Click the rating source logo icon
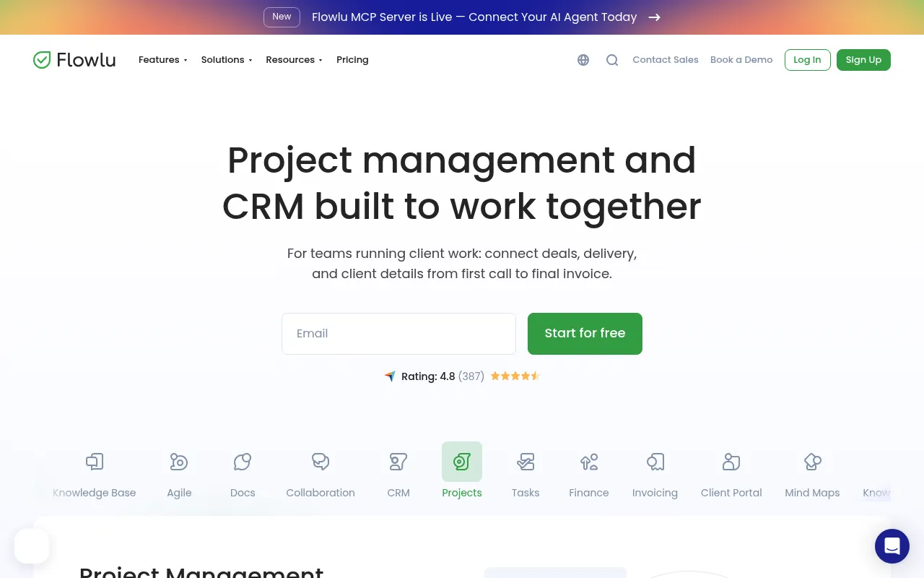924x578 pixels. pyautogui.click(x=390, y=376)
